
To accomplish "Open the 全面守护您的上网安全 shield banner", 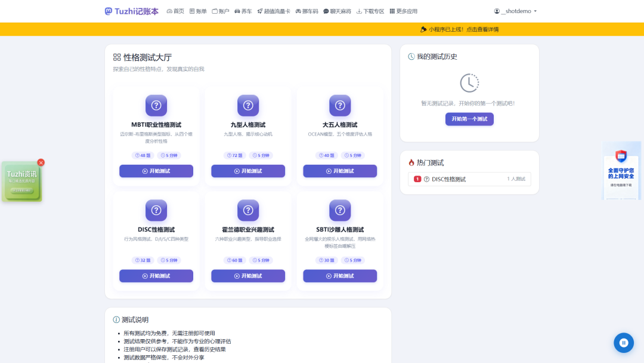I will (x=621, y=171).
